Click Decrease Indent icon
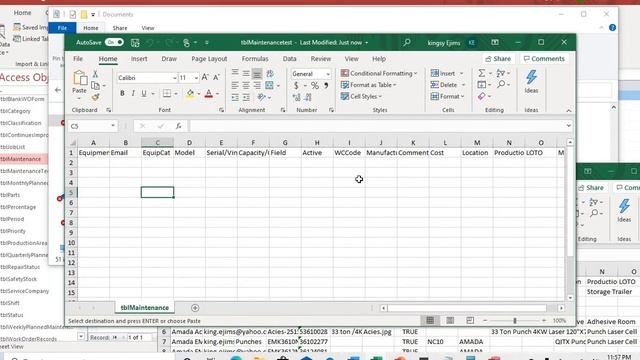Viewport: 640px width, 360px height. [235, 97]
